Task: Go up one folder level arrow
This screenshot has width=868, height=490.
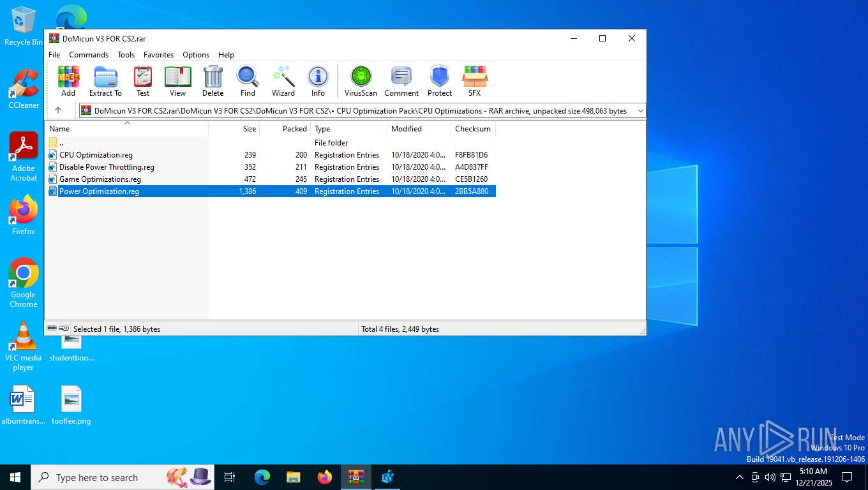Action: pyautogui.click(x=58, y=110)
